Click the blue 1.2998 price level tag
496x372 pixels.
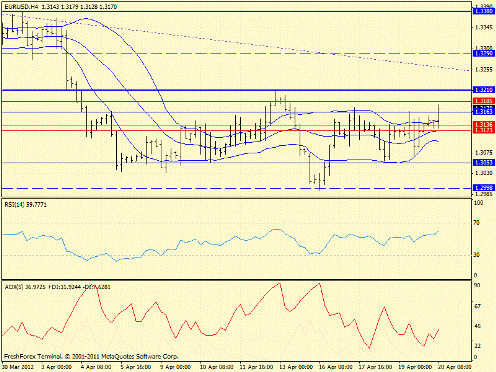(484, 188)
